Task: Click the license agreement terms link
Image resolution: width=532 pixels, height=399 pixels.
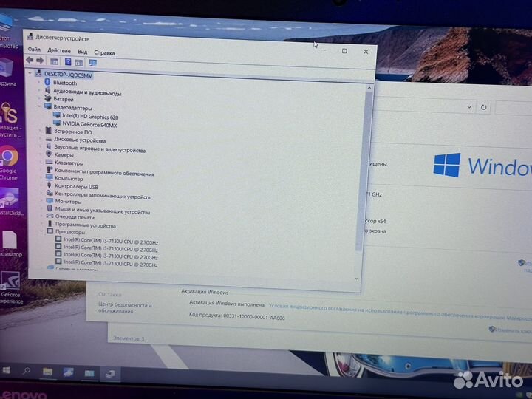Action: pyautogui.click(x=399, y=312)
